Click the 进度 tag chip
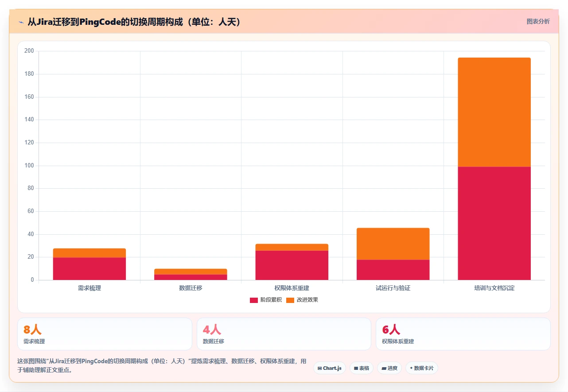The height and width of the screenshot is (392, 568). pos(389,368)
